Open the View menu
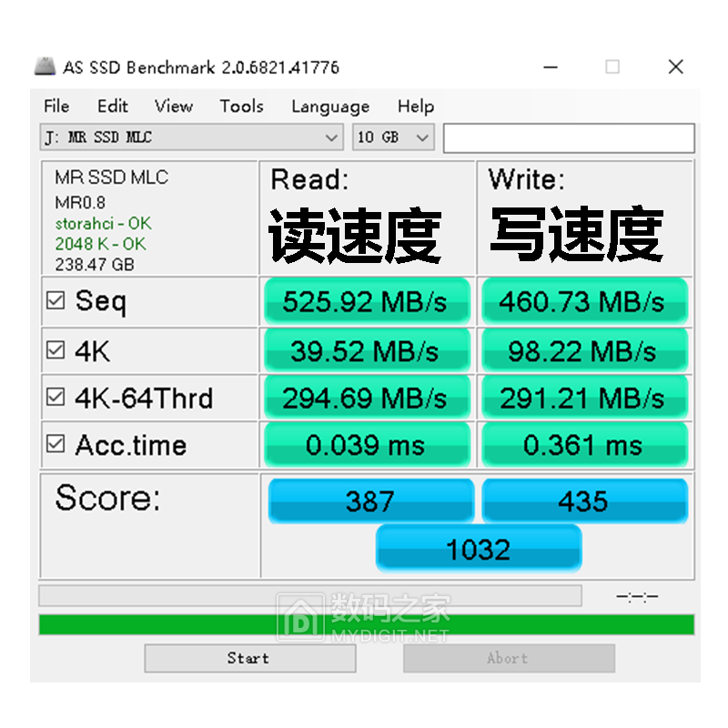This screenshot has width=728, height=728. 174,106
